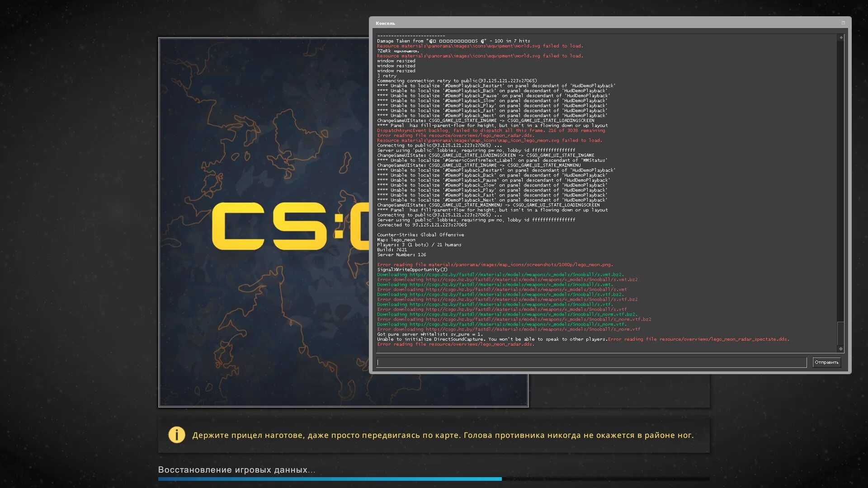
Task: Select green 'Downloading ... Snooball/s.vmt.bz2' line
Action: [500, 275]
